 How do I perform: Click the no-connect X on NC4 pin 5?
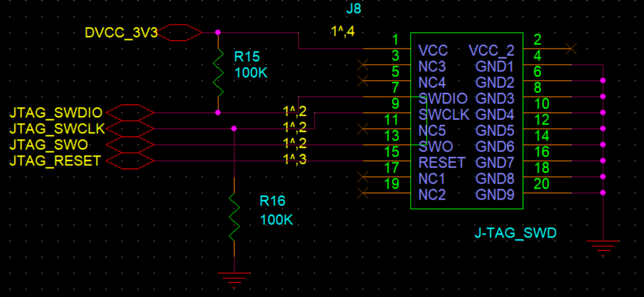362,81
